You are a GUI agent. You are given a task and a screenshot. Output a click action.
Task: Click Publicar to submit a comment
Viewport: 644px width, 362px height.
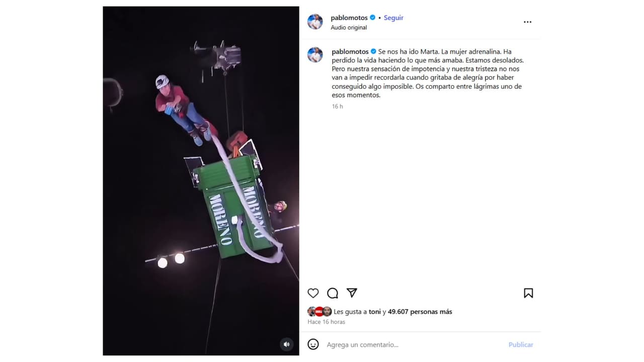pyautogui.click(x=520, y=344)
